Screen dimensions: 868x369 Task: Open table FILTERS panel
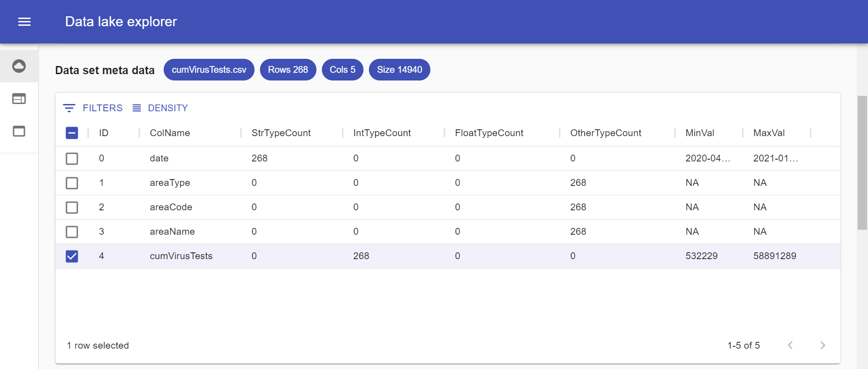coord(93,108)
